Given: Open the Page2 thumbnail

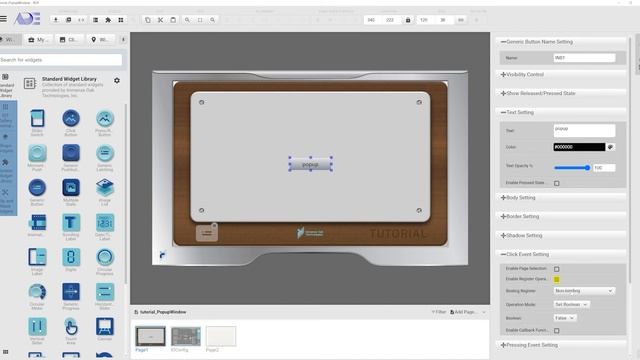Looking at the screenshot, I should [x=221, y=336].
